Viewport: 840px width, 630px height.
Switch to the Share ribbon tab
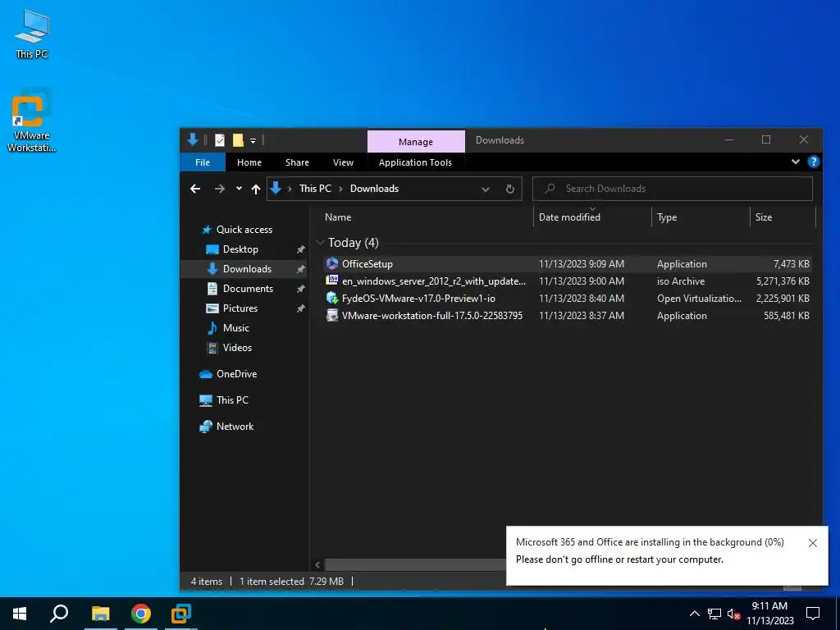click(x=297, y=162)
